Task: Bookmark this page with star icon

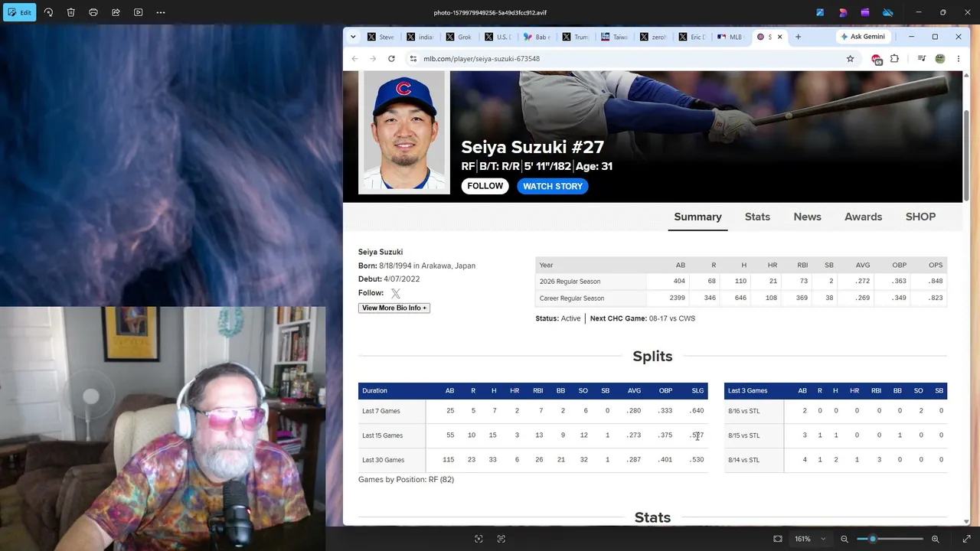Action: [x=850, y=59]
